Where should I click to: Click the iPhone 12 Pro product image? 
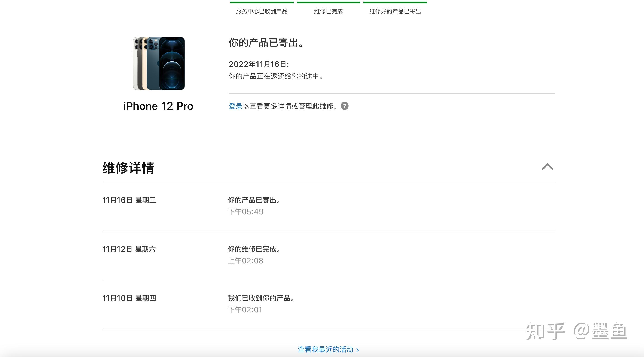point(159,64)
